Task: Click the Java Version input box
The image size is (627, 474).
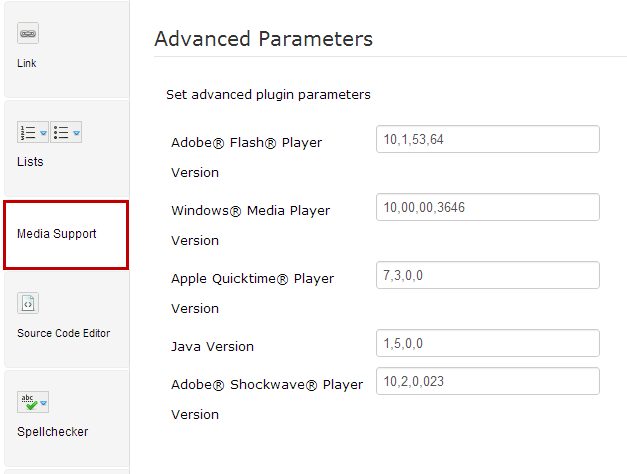Action: [x=488, y=343]
